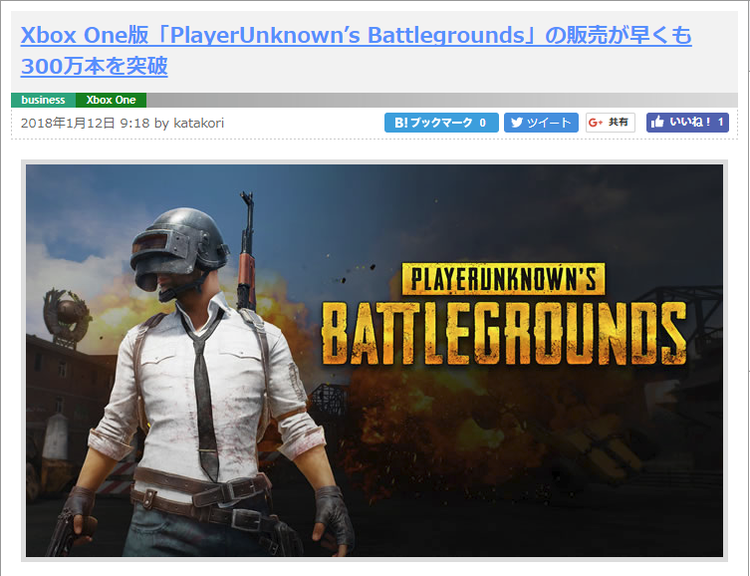Click the yellow PLAYERUNKNOWN'S logo banner
This screenshot has width=750, height=576.
pyautogui.click(x=503, y=279)
